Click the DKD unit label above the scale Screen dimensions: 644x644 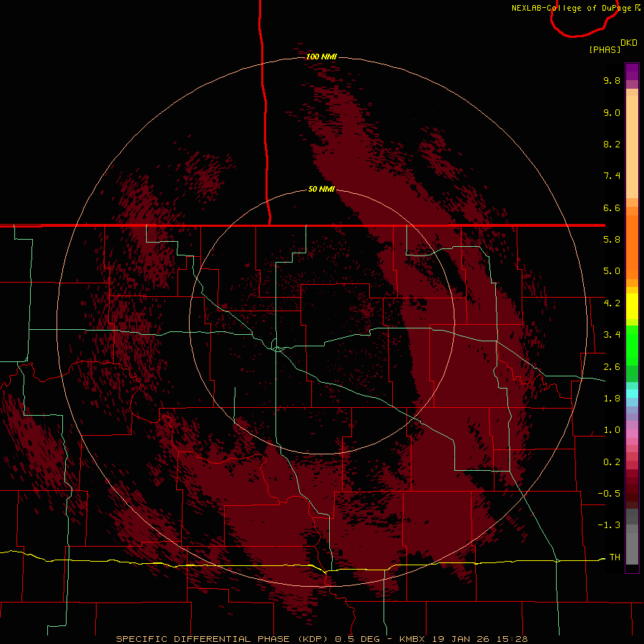[x=629, y=43]
